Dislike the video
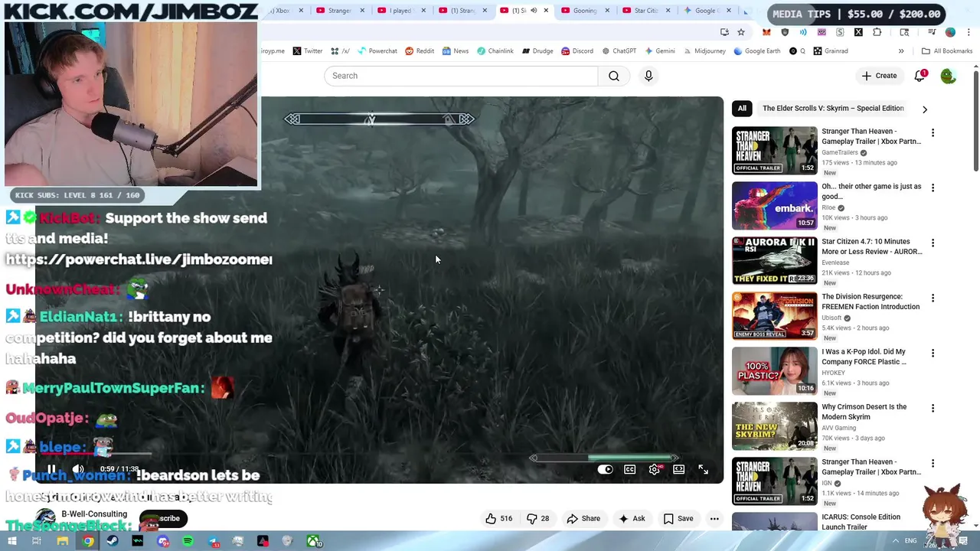The image size is (980, 551). (537, 518)
